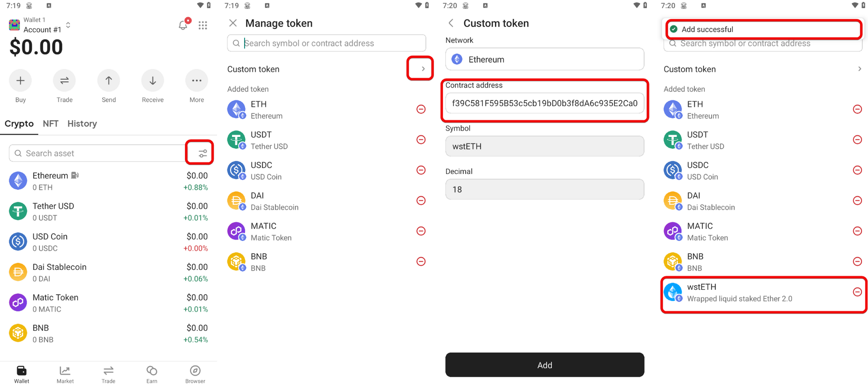The width and height of the screenshot is (868, 386).
Task: Remove BNB in Manage token list
Action: click(421, 262)
